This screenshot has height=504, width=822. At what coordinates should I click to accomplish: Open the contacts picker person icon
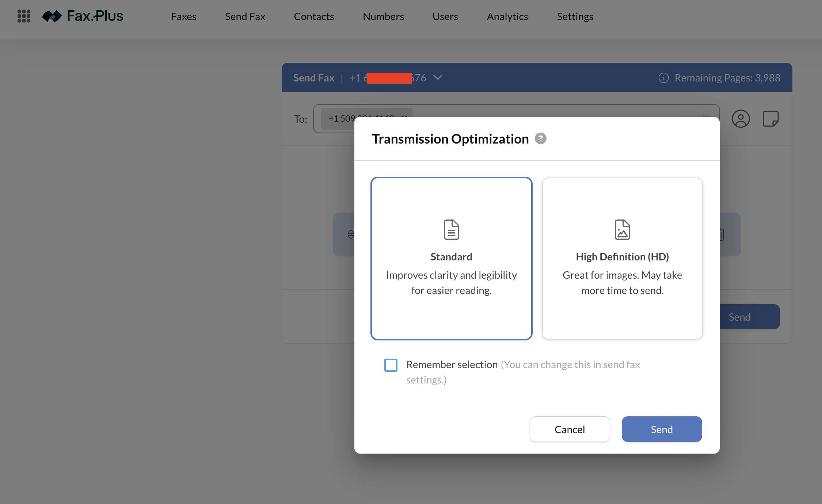point(741,119)
